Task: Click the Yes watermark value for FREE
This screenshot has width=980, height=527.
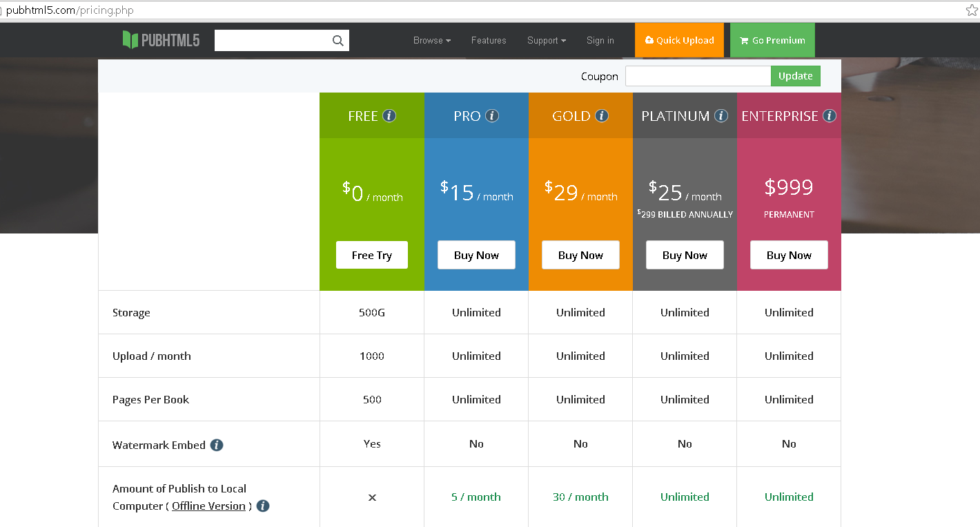Action: click(x=372, y=444)
